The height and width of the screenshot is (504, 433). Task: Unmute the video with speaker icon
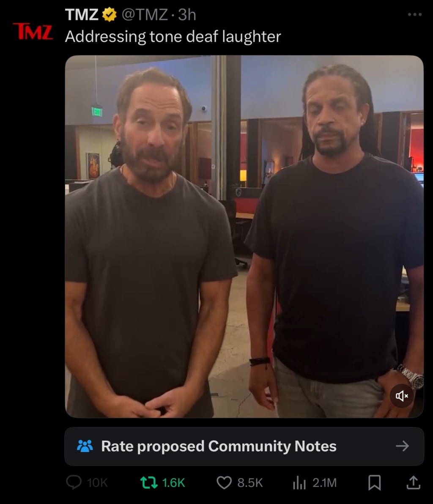402,396
